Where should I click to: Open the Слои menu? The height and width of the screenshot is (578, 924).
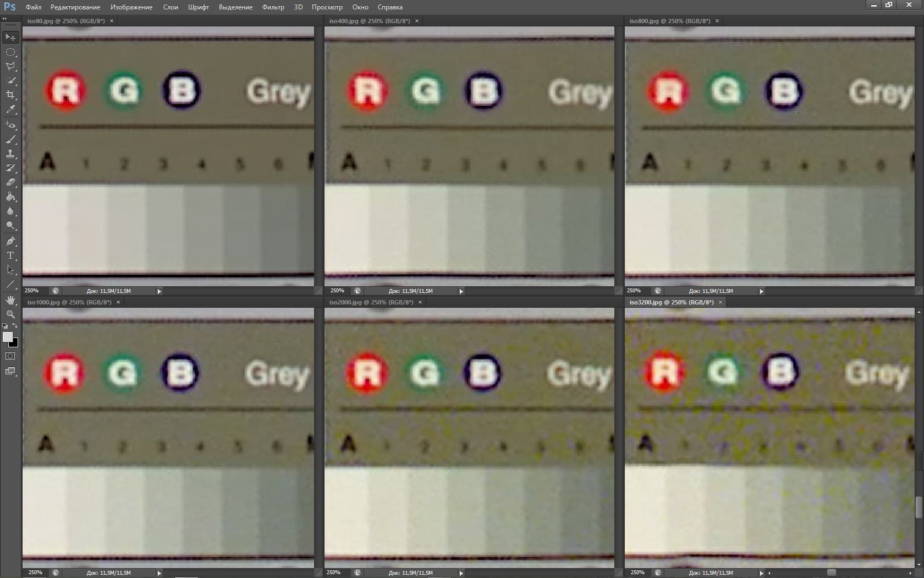point(170,7)
